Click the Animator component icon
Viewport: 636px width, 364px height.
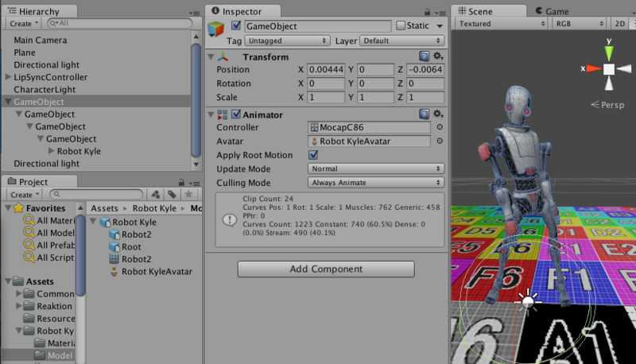coord(223,114)
